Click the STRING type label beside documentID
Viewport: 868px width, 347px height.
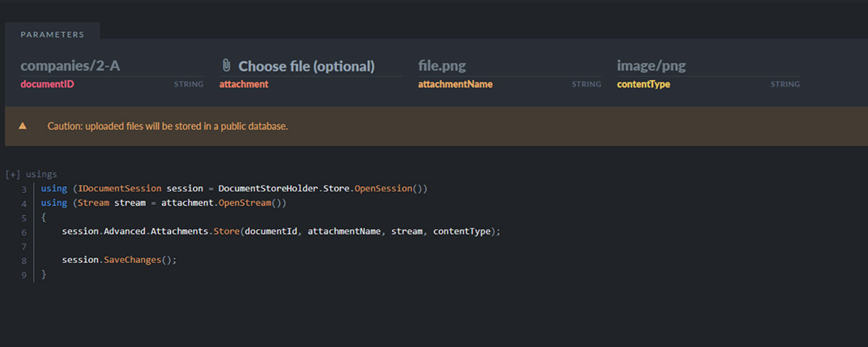189,84
